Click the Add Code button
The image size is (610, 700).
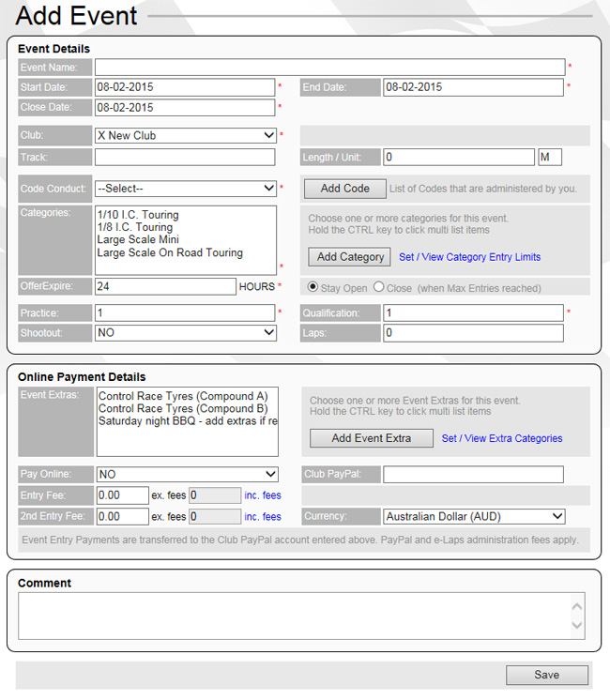(x=345, y=189)
